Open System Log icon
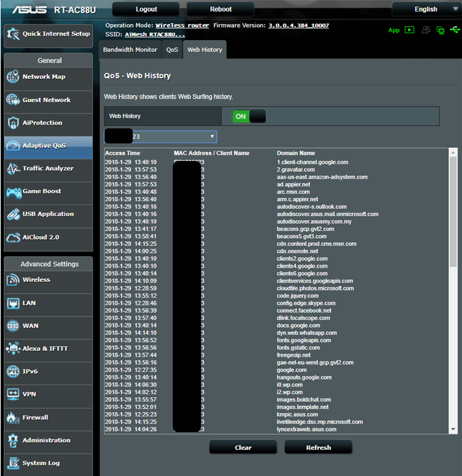 tap(13, 463)
